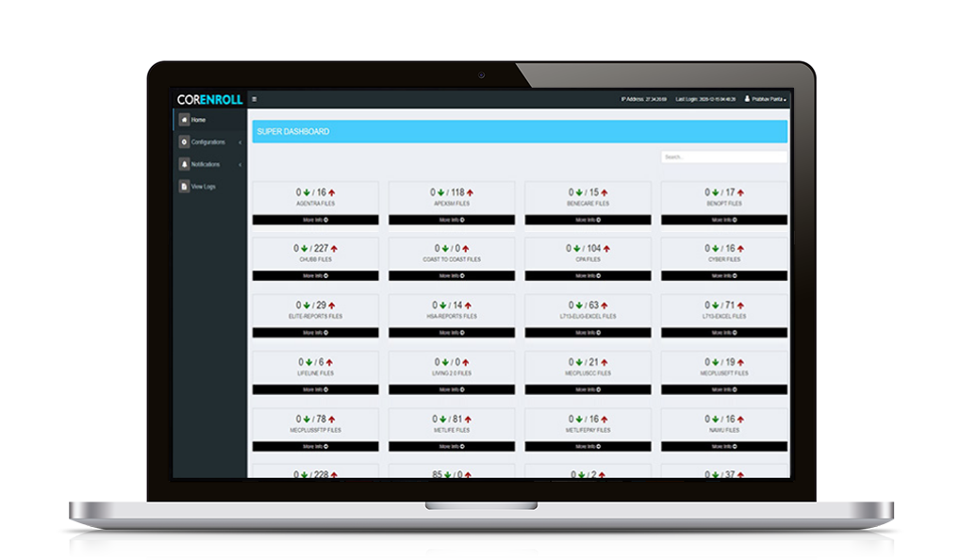The height and width of the screenshot is (560, 960).
Task: Expand the Configurations submenu chevron
Action: (240, 141)
